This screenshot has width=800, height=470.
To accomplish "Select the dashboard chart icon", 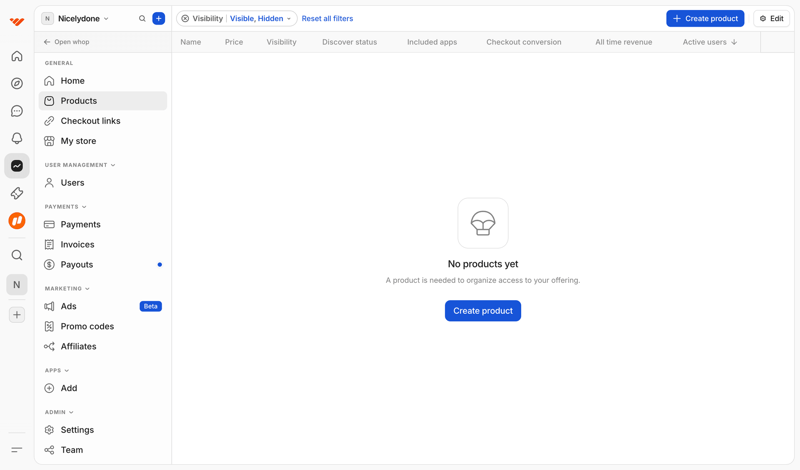I will click(17, 166).
